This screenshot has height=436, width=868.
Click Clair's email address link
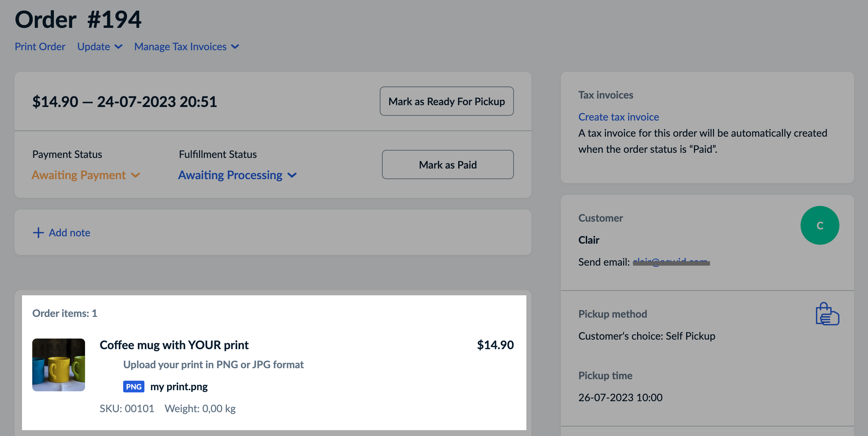[671, 262]
